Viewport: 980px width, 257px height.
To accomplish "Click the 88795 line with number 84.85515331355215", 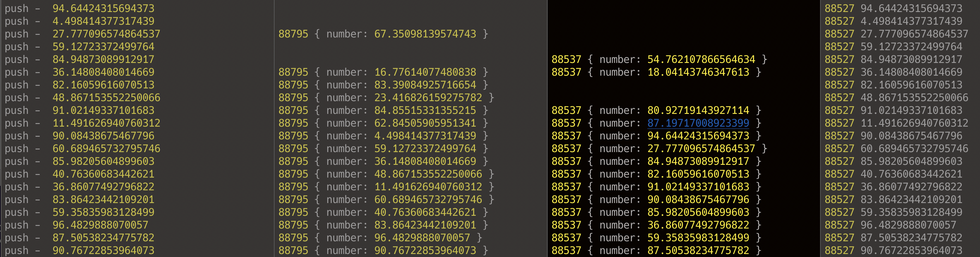I will pos(384,110).
